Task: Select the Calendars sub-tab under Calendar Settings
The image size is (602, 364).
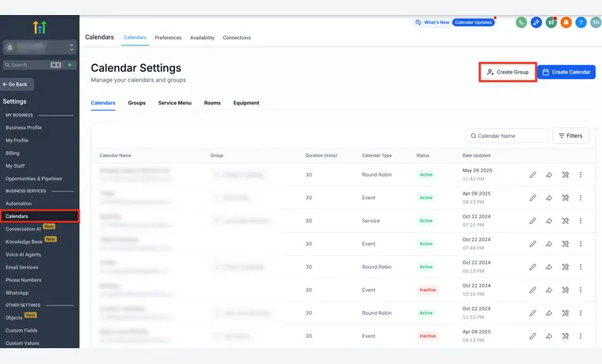Action: pyautogui.click(x=103, y=103)
